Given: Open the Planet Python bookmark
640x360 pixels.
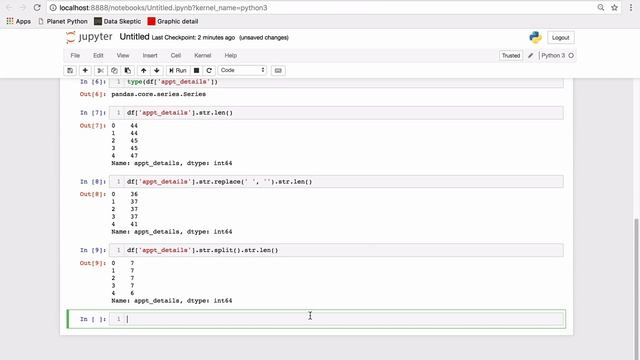Looking at the screenshot, I should [x=62, y=21].
